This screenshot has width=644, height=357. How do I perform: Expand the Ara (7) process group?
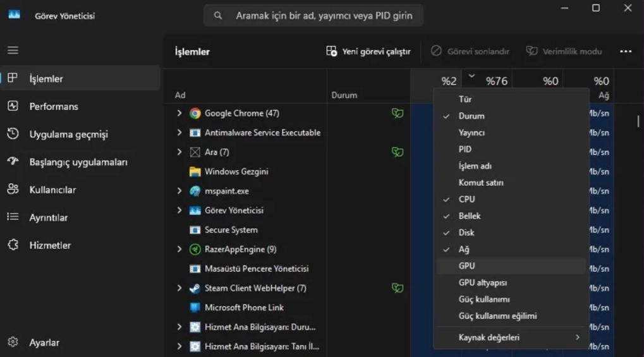point(179,152)
